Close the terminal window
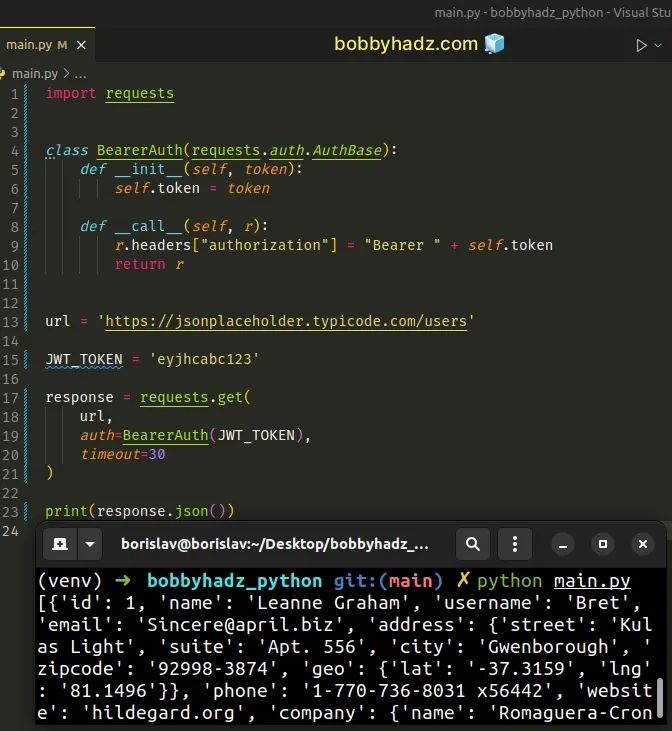 [643, 545]
